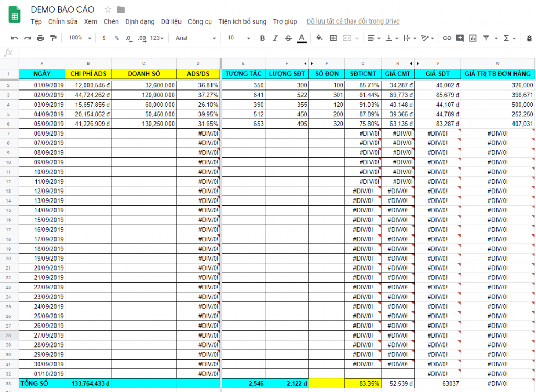This screenshot has height=392, width=536.
Task: Toggle italic formatting
Action: click(x=275, y=38)
